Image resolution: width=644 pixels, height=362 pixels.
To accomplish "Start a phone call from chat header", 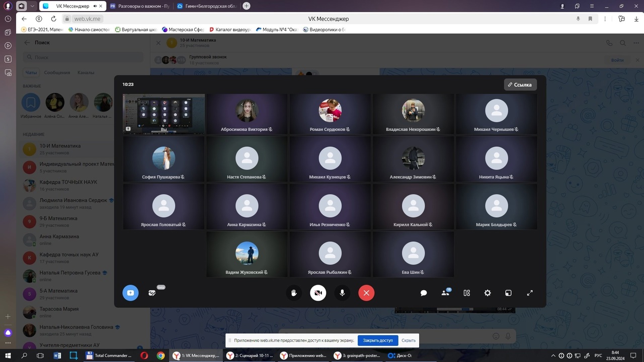I will tap(610, 43).
